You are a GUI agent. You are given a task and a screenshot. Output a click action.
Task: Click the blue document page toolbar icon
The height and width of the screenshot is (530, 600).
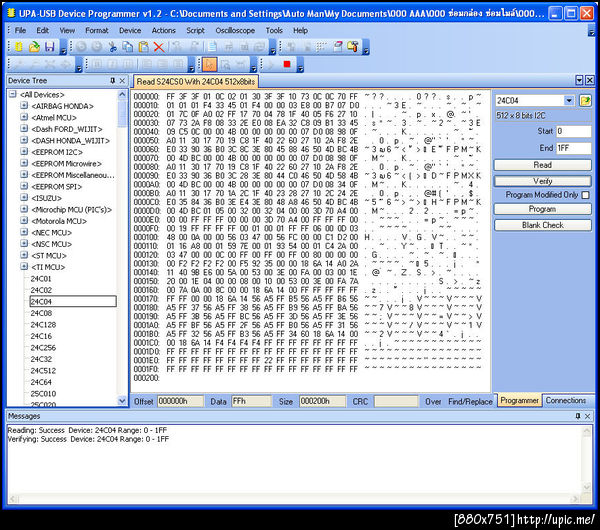pyautogui.click(x=212, y=47)
